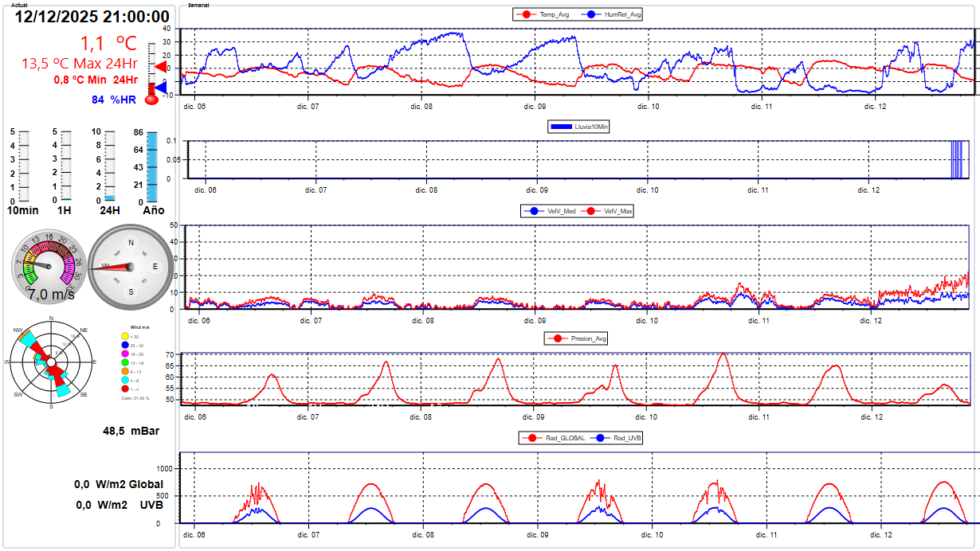Click the red Temp_Avg legend marker
Screen dimensions: 980x551
pyautogui.click(x=525, y=14)
